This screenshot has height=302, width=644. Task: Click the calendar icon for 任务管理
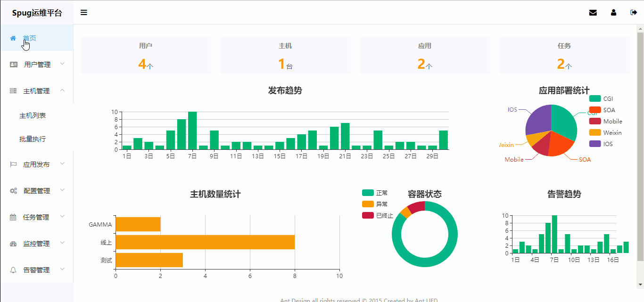[x=13, y=217]
